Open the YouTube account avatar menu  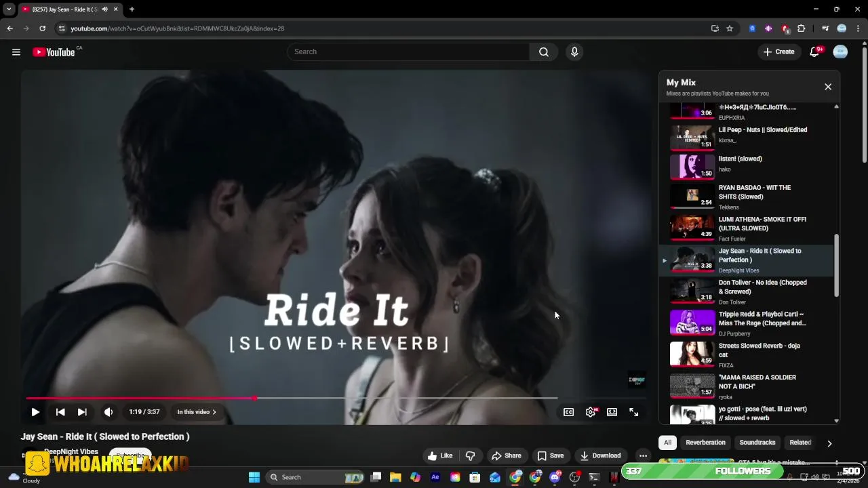(840, 52)
